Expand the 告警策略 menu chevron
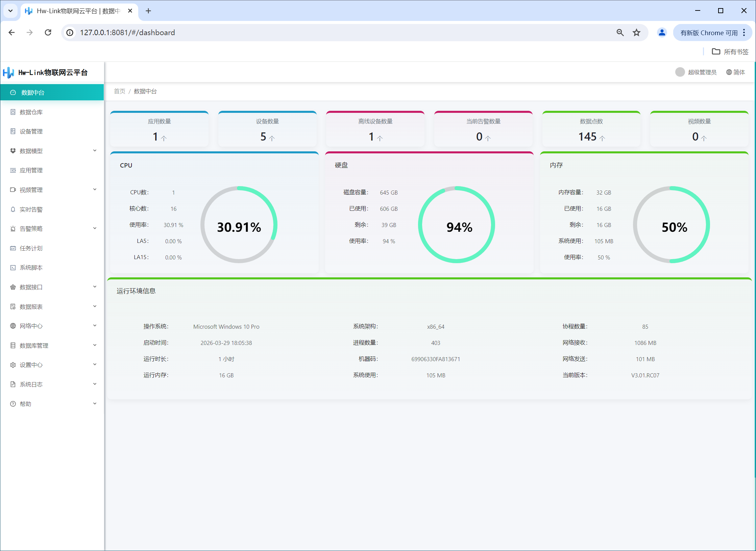756x551 pixels. [95, 228]
